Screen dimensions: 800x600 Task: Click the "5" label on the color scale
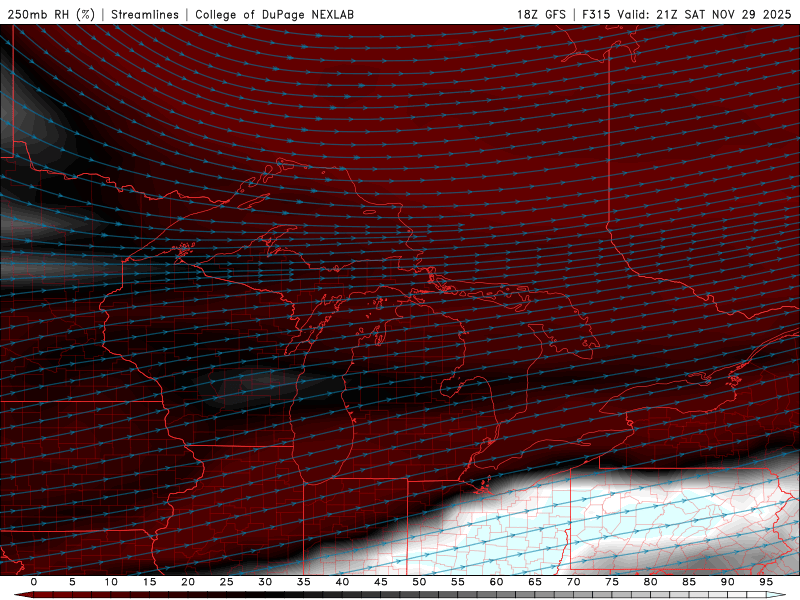(72, 582)
